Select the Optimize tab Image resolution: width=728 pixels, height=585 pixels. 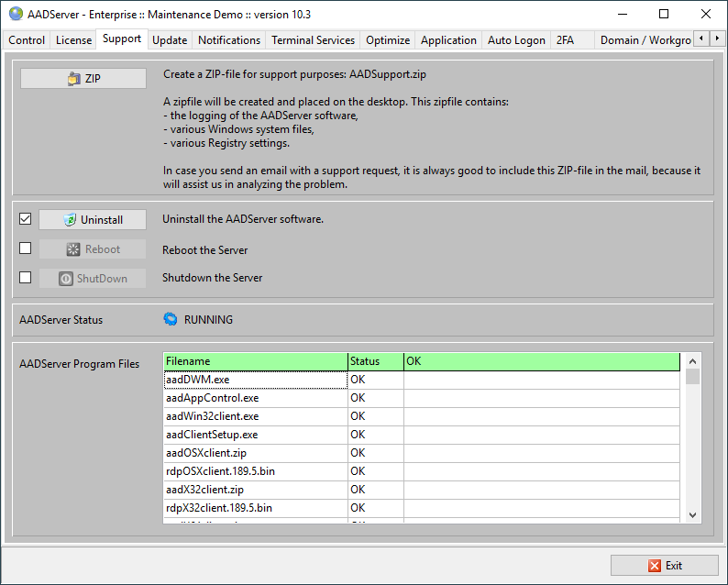(x=388, y=40)
